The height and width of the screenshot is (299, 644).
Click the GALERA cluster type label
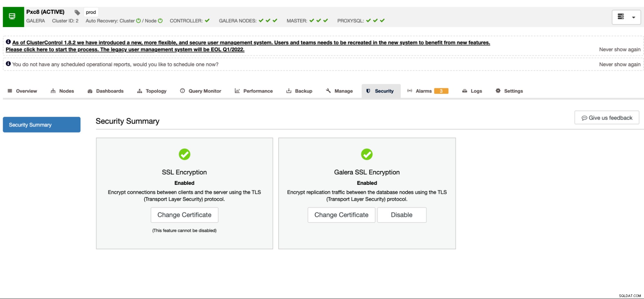click(35, 21)
